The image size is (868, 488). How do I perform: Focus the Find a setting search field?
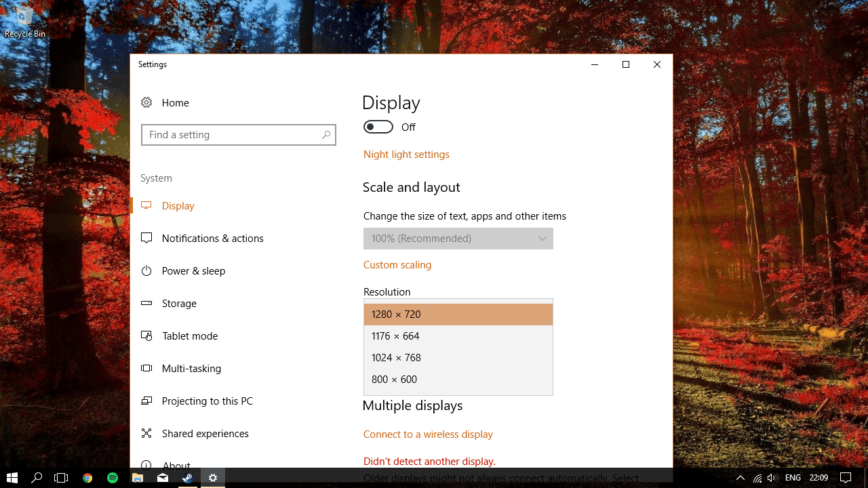point(239,135)
